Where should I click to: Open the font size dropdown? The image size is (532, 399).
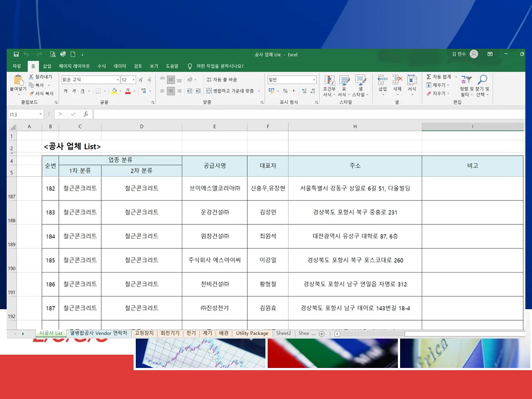(134, 80)
